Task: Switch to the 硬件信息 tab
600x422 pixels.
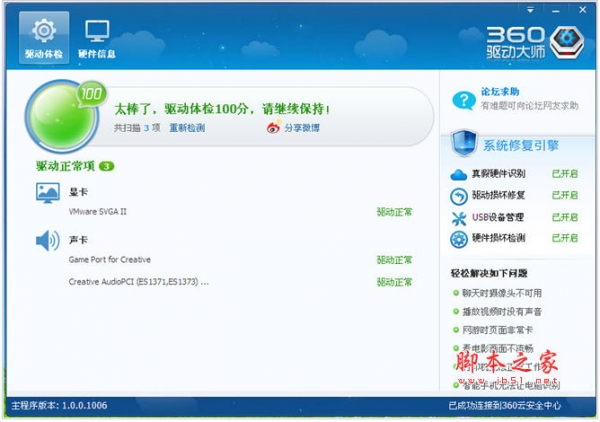Action: (x=97, y=37)
